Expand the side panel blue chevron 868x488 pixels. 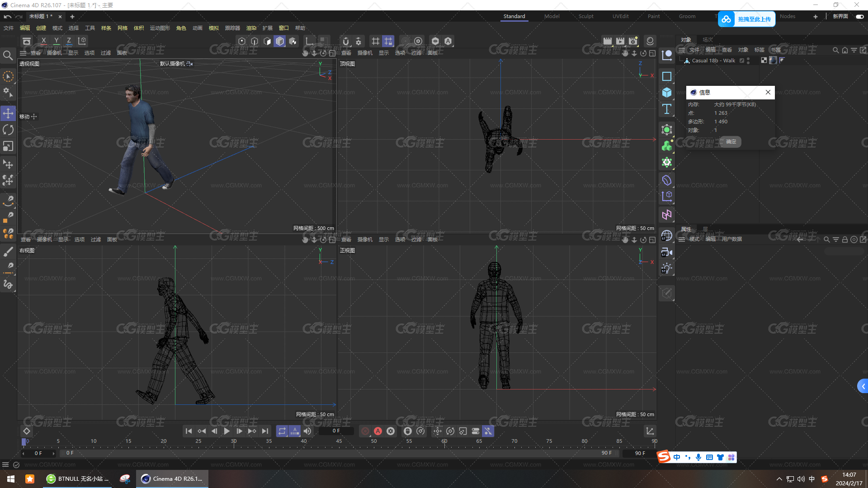pyautogui.click(x=863, y=386)
